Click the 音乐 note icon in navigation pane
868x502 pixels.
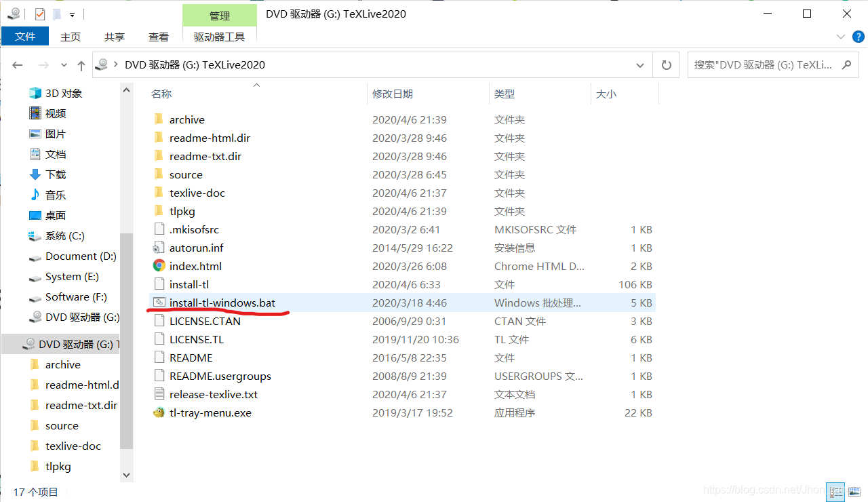click(x=35, y=195)
